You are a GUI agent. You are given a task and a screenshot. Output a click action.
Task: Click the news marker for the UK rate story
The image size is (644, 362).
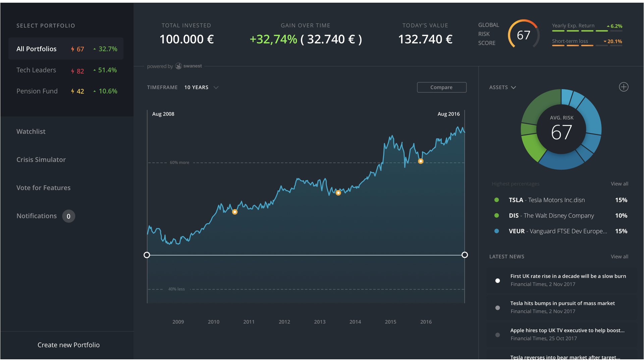coord(497,281)
